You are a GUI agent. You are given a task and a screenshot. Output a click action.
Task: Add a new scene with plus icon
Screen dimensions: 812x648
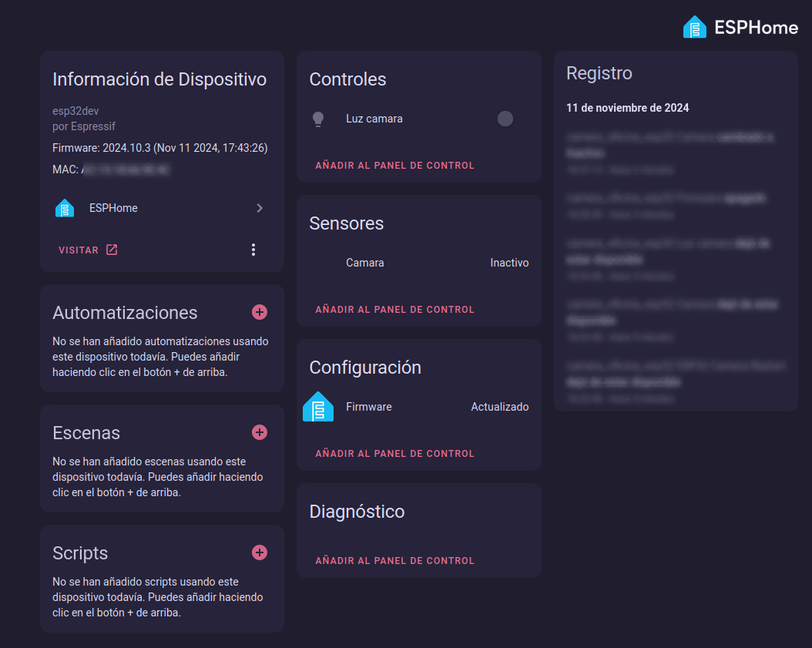point(260,432)
